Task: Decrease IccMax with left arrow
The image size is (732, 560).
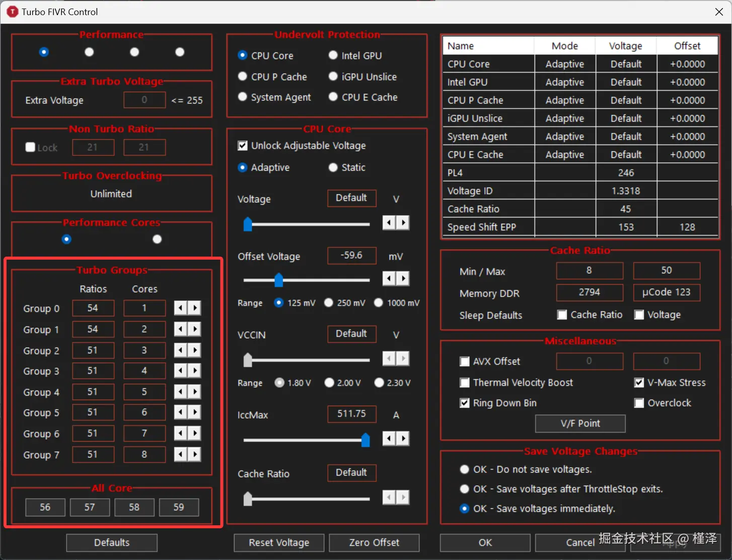Action: 389,439
